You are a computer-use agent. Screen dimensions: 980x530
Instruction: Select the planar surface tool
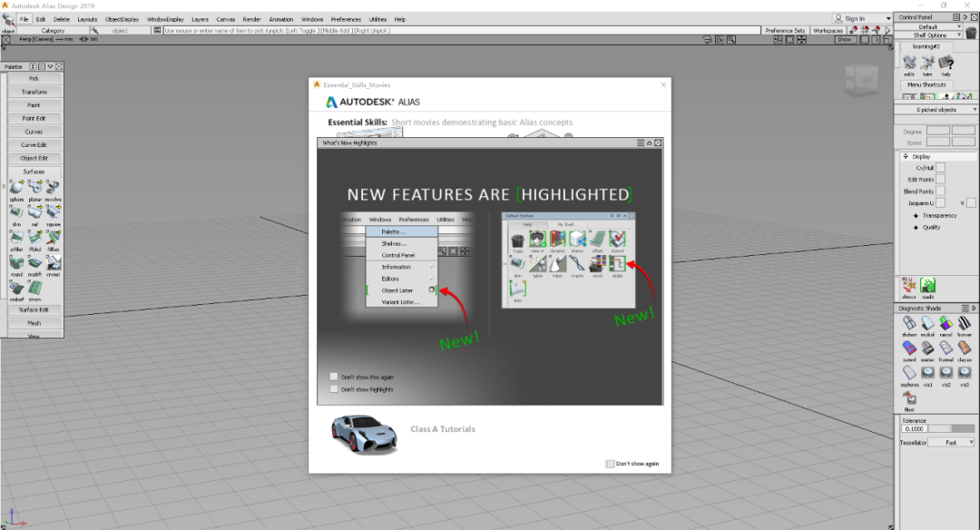tap(35, 188)
